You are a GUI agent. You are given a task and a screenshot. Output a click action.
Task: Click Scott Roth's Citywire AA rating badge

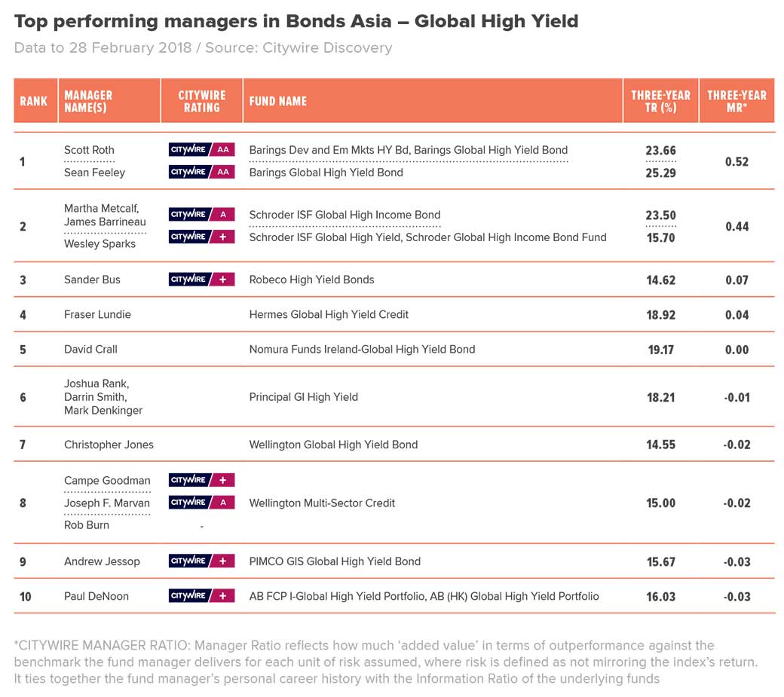(x=201, y=150)
